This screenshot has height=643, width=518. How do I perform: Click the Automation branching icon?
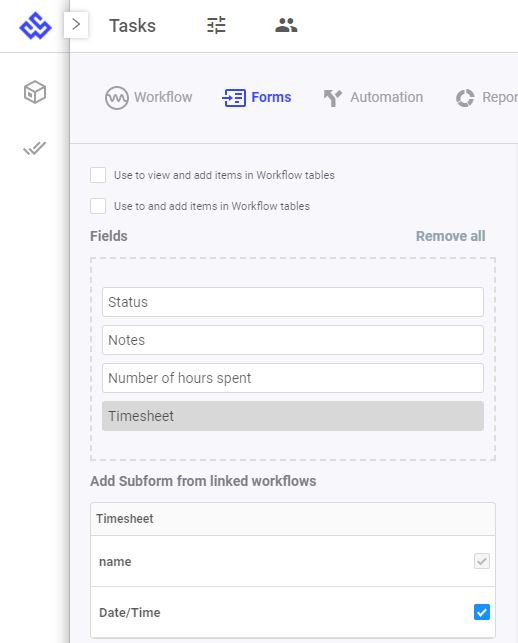coord(333,98)
